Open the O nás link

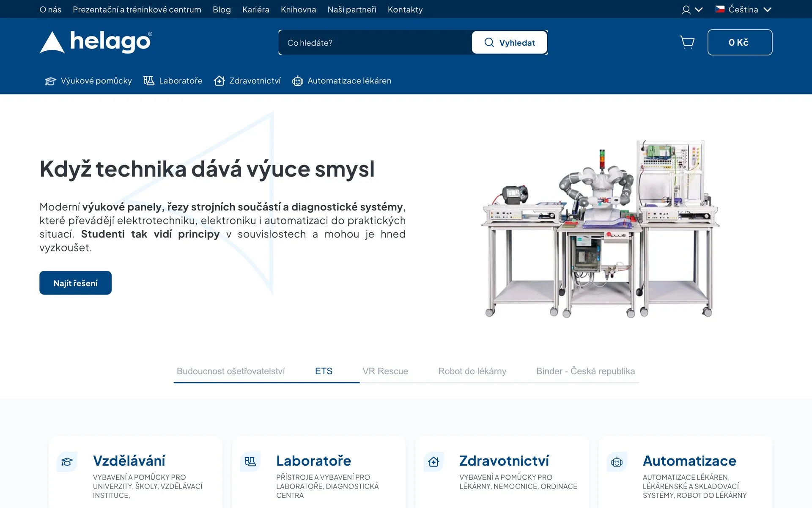[50, 9]
